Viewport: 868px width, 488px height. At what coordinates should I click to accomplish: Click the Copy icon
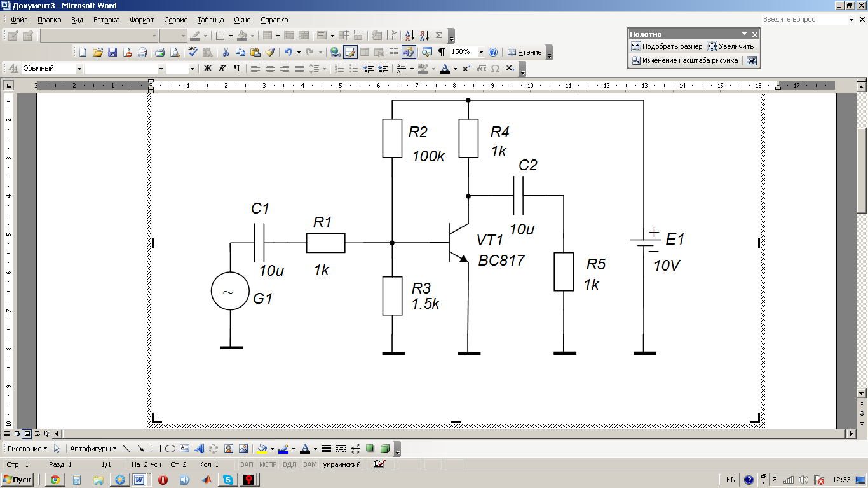240,52
